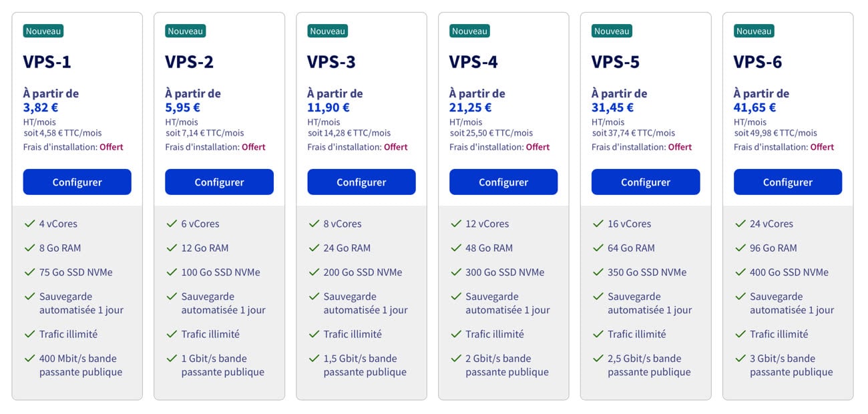Click checkmark next to 24 vCores

(740, 224)
